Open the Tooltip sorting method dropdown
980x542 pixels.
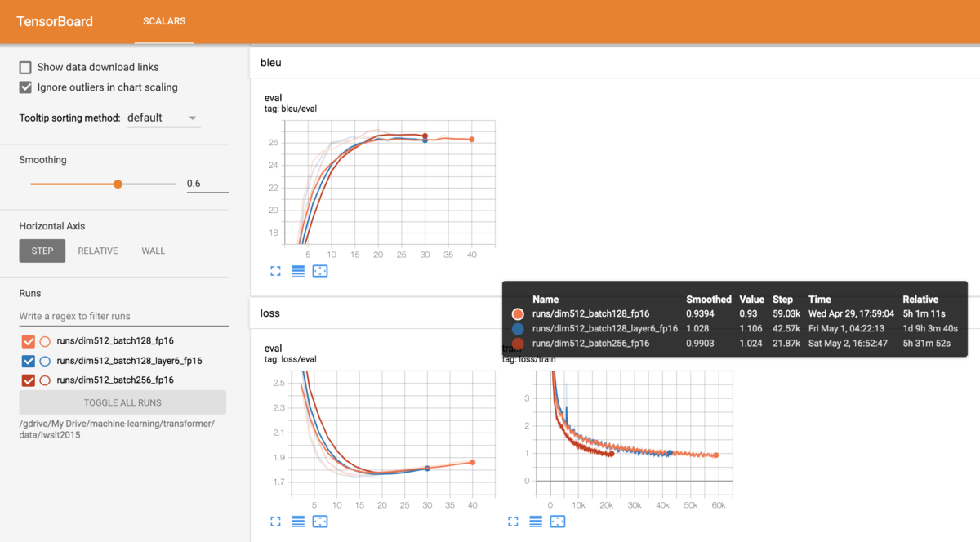163,118
